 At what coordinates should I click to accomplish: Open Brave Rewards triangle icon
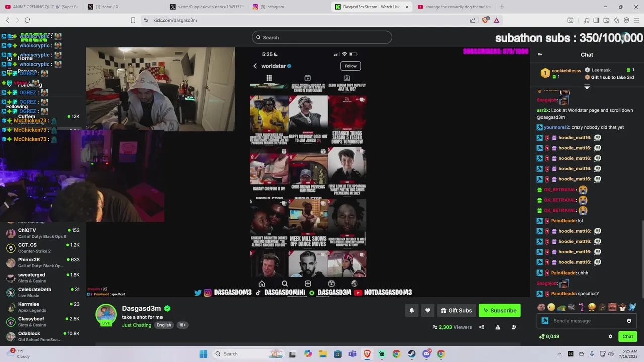pyautogui.click(x=497, y=20)
